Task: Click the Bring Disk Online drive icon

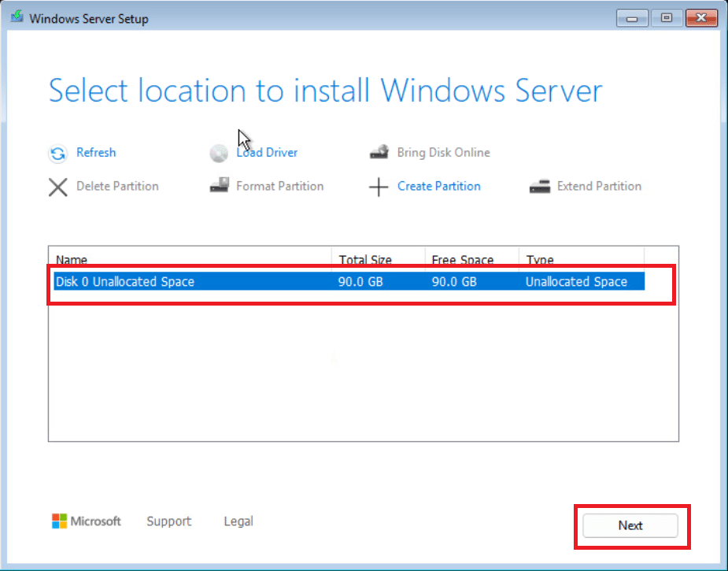Action: click(379, 152)
